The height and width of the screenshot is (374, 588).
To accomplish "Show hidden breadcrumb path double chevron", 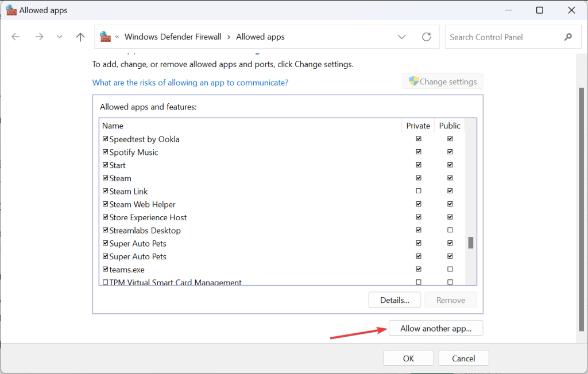I will click(117, 37).
